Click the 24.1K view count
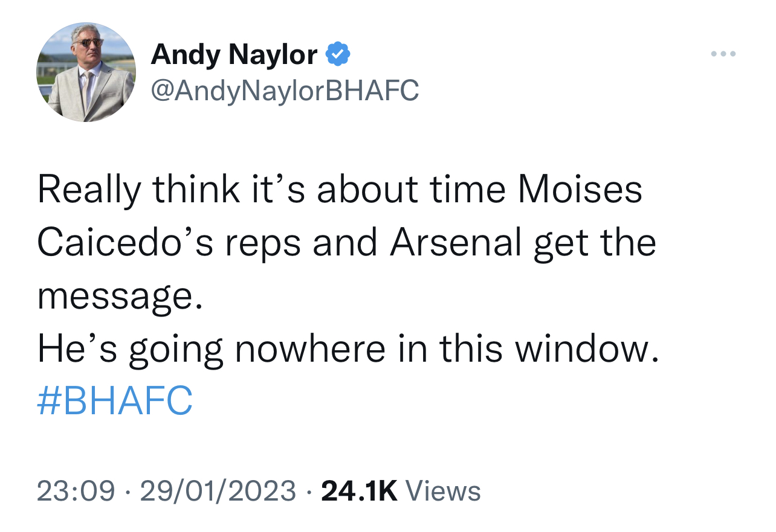The height and width of the screenshot is (532, 776). (x=359, y=490)
